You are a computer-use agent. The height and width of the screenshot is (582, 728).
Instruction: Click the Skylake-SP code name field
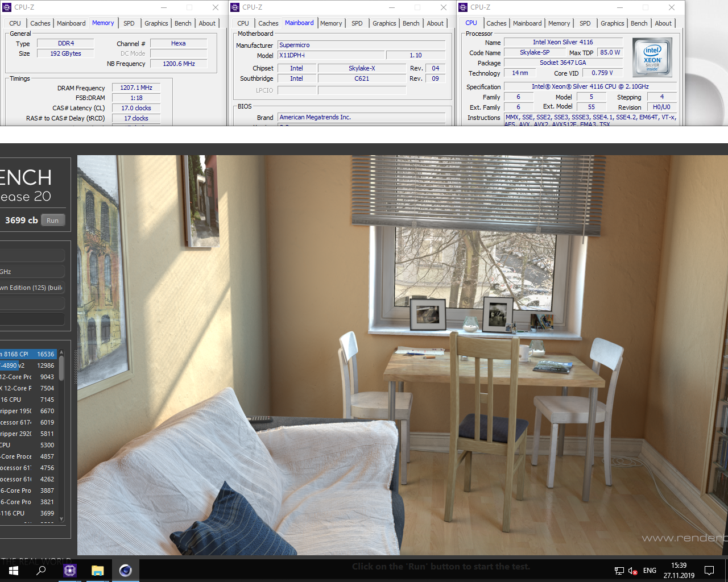[x=535, y=52]
